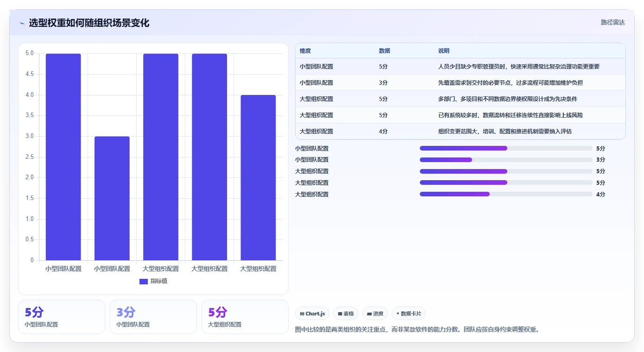Click the 2.5 y-axis label
This screenshot has width=644, height=352.
tap(29, 157)
